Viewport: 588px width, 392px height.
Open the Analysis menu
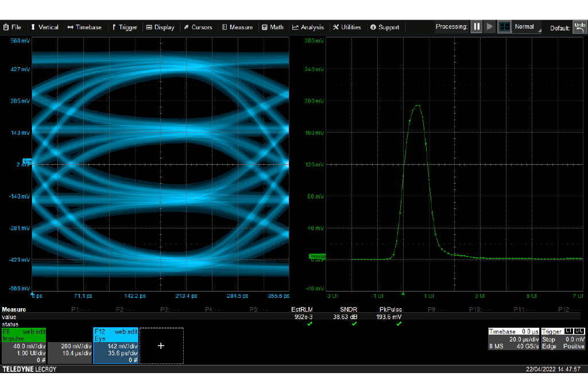click(308, 27)
